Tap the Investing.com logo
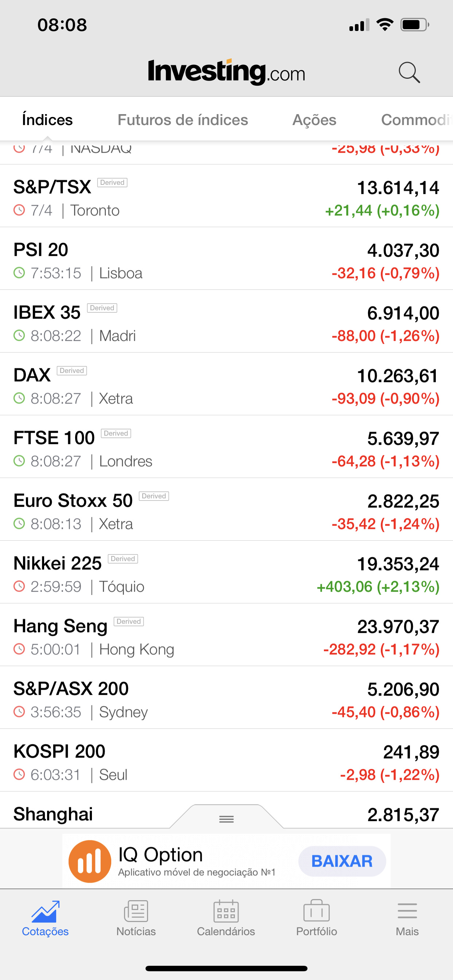 [226, 72]
